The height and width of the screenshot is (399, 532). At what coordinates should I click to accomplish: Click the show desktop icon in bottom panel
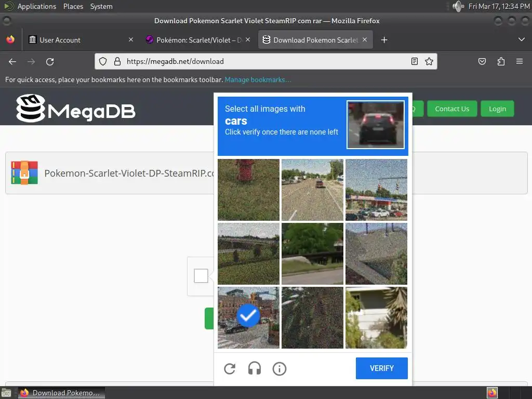(6, 393)
